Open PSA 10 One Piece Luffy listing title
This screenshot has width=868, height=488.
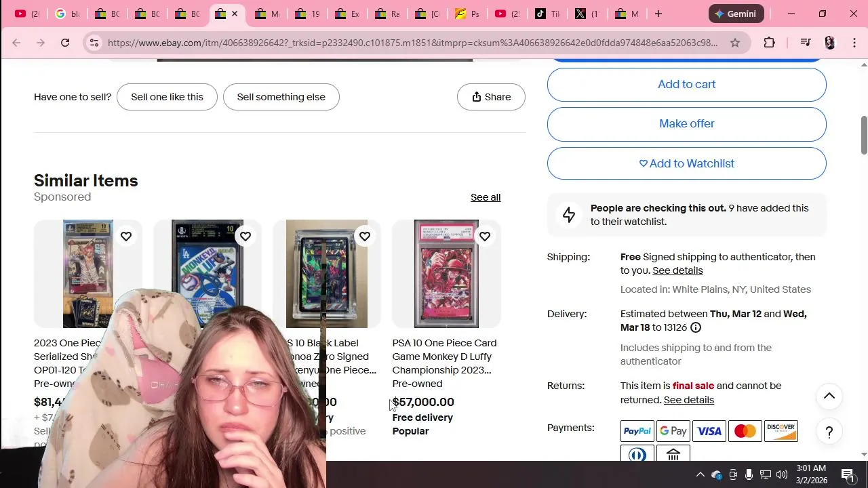444,357
